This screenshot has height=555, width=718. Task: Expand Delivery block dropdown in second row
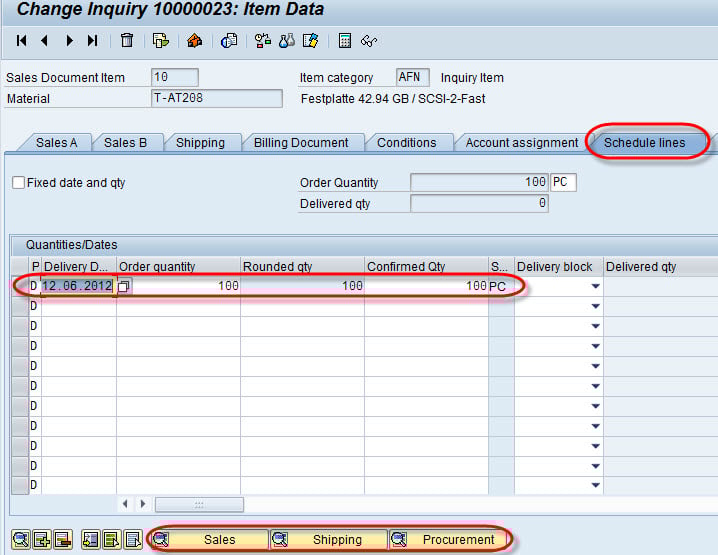click(596, 307)
